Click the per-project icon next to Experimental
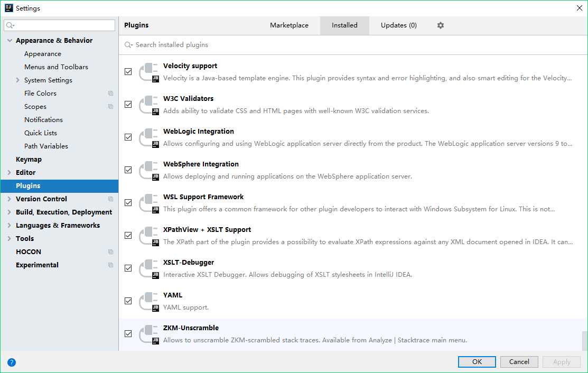 [110, 265]
